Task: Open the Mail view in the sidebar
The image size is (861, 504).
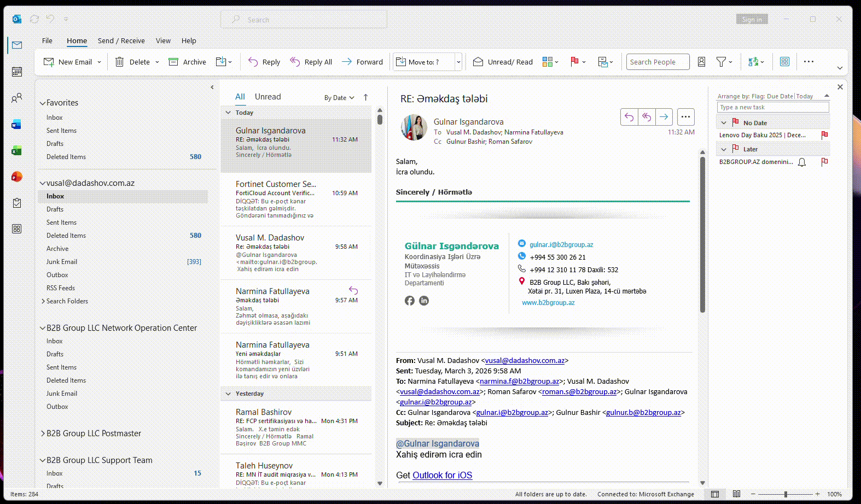Action: coord(17,45)
